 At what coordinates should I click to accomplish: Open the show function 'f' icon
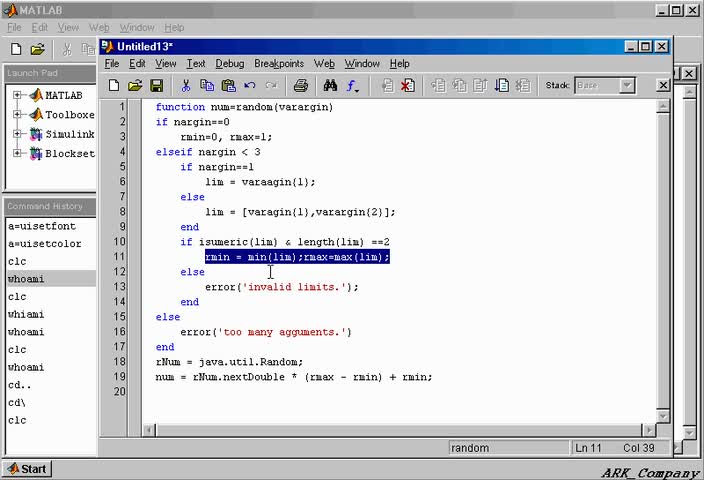pos(352,85)
